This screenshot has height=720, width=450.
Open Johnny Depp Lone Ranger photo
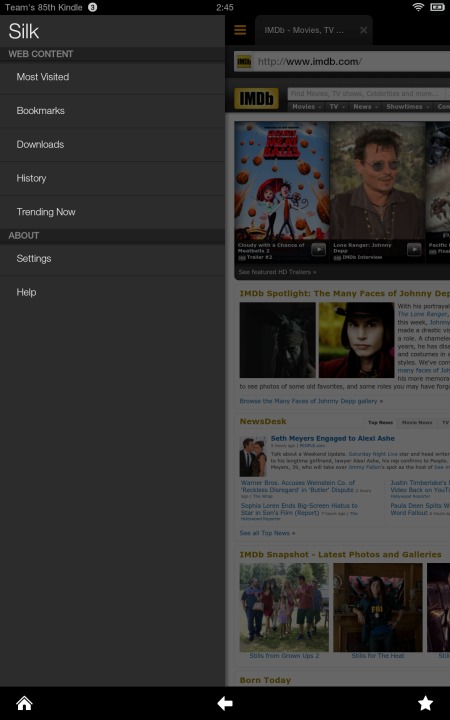tap(377, 180)
